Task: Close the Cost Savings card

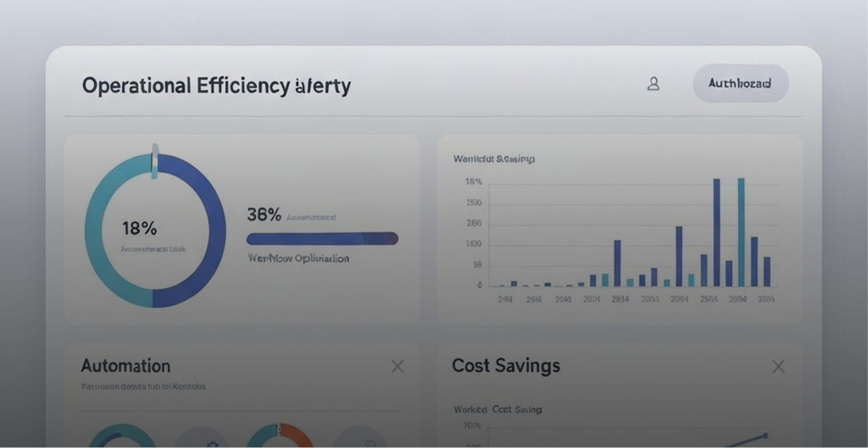Action: [x=778, y=366]
